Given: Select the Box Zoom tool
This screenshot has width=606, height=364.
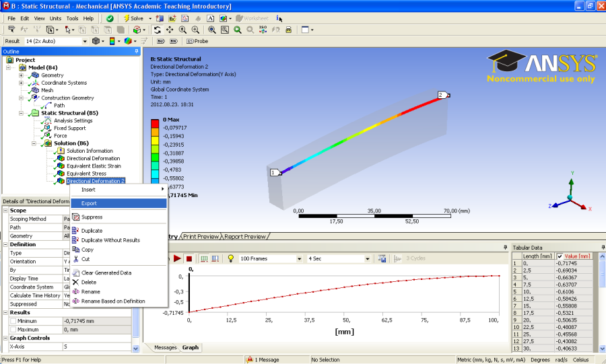Looking at the screenshot, I should tap(195, 30).
